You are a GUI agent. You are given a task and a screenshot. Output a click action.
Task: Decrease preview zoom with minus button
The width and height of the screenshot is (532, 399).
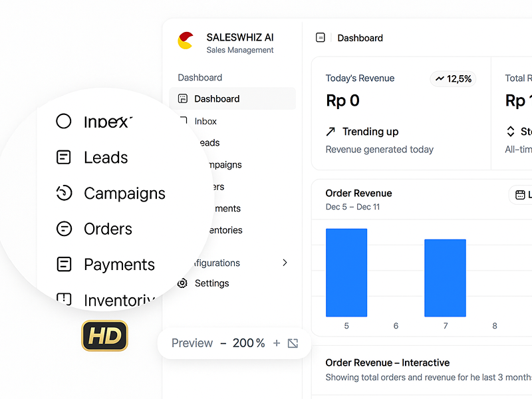click(223, 343)
